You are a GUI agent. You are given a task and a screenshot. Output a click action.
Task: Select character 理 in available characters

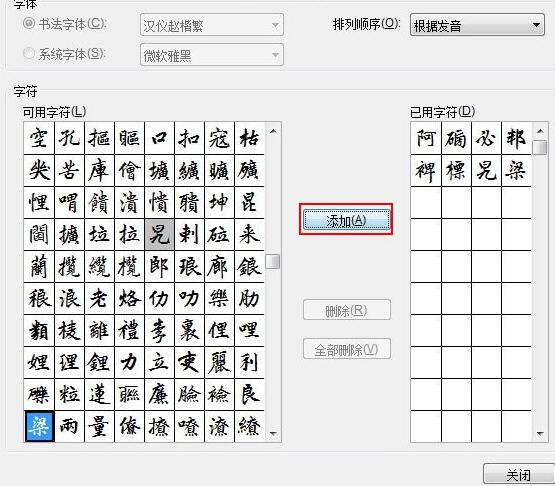point(69,362)
